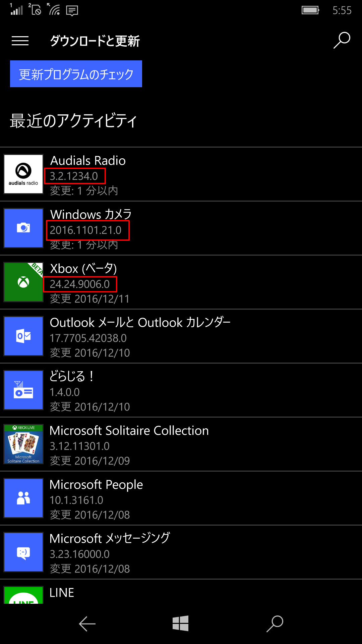
Task: Select Outlook メールと Outlook カレンダー title
Action: point(140,323)
